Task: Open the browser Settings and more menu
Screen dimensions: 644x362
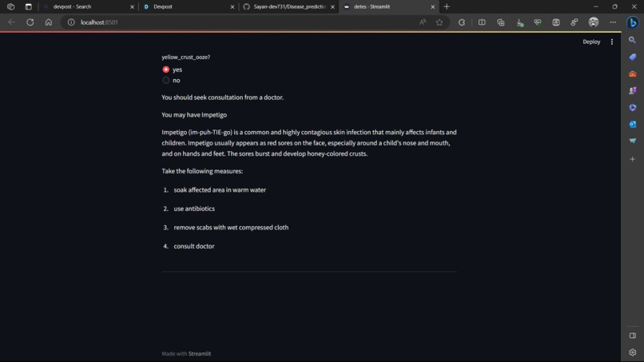Action: (613, 22)
